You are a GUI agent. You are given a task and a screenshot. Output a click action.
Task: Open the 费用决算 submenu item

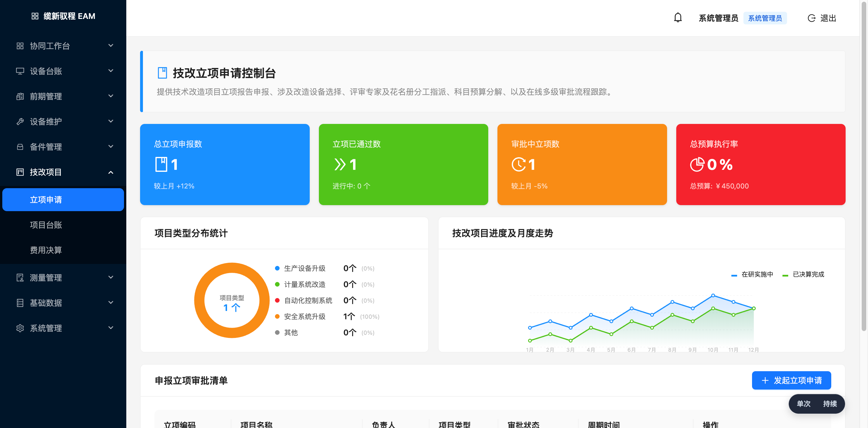(x=63, y=250)
